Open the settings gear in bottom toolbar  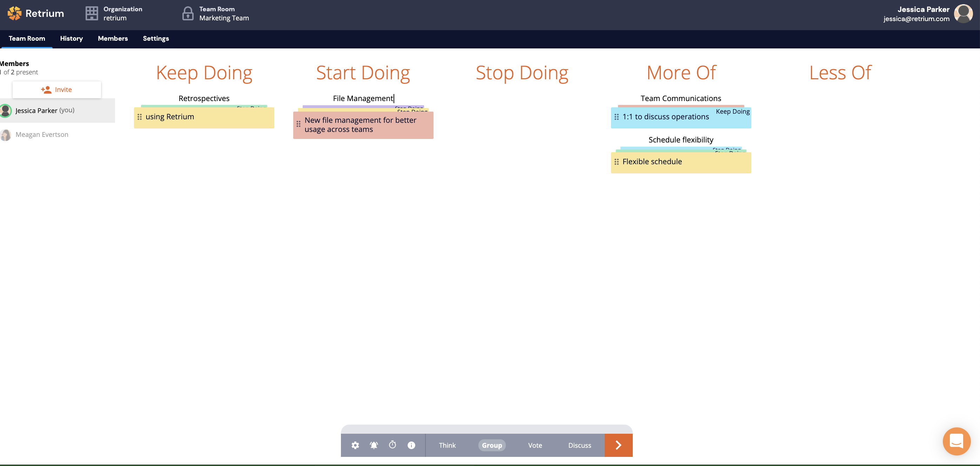tap(355, 445)
